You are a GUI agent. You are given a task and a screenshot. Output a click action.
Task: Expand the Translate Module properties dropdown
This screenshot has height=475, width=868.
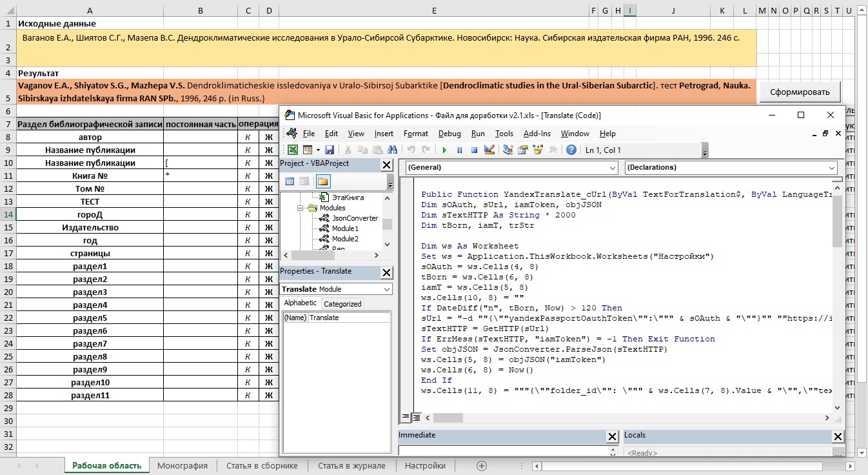click(386, 289)
